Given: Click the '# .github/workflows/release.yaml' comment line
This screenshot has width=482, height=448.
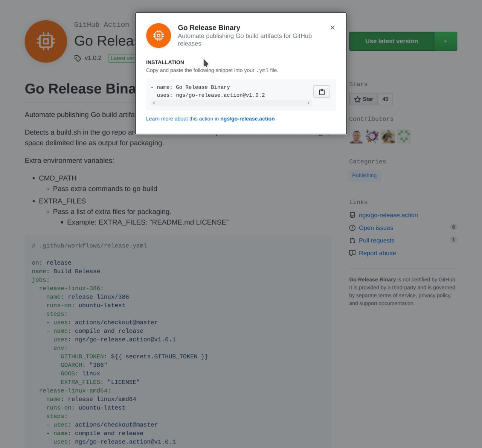Looking at the screenshot, I should [x=89, y=245].
